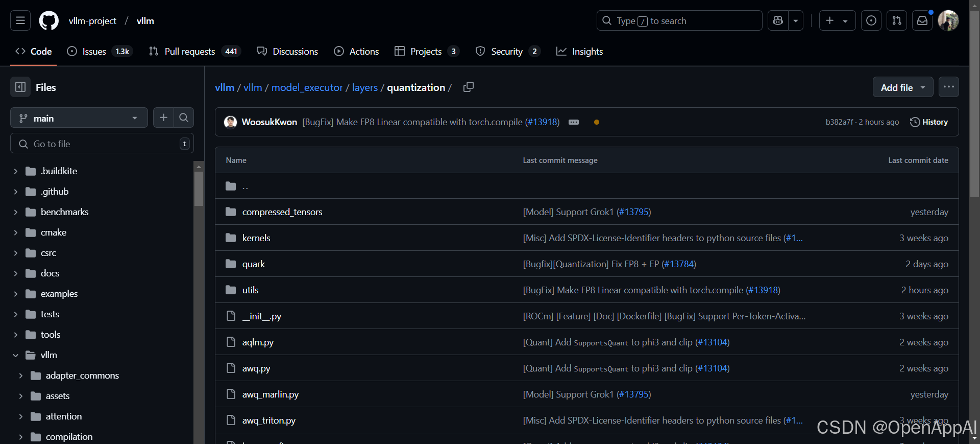Search files magnifier icon in sidebar
Screen dimensions: 980x444
pos(184,118)
